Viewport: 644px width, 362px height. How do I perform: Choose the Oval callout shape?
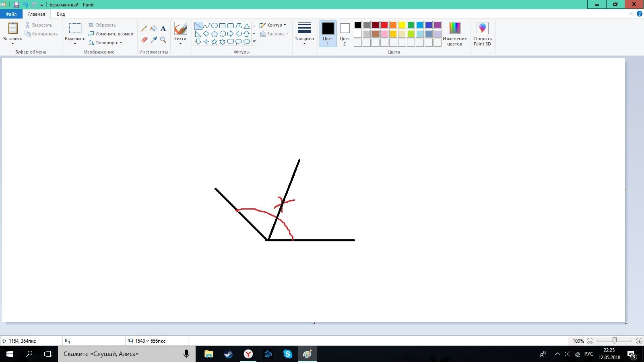pyautogui.click(x=239, y=41)
